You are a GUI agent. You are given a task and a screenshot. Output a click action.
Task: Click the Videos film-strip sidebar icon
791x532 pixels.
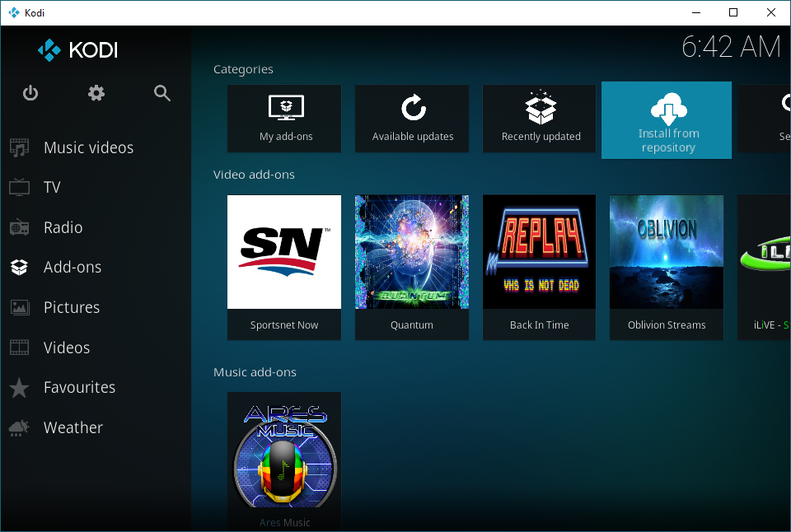coord(19,348)
